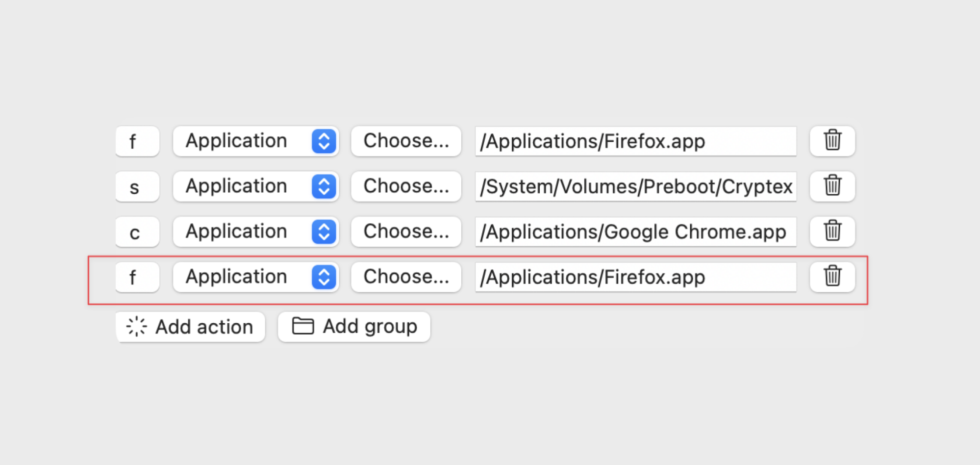Edit the 's' key shortcut field
Screen dimensions: 980x465
tap(137, 186)
